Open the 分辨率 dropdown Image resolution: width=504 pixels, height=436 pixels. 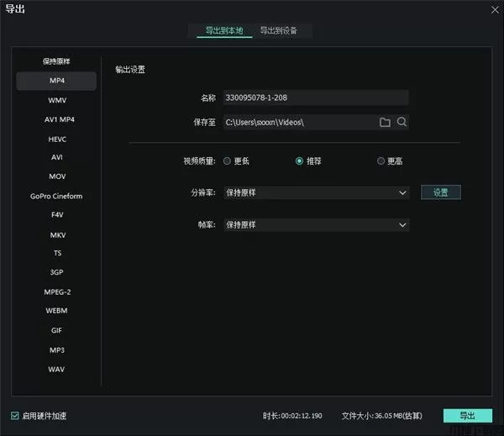click(x=317, y=192)
